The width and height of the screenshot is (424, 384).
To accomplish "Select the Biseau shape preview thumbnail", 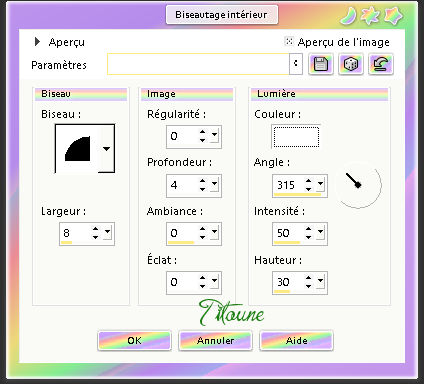I will tap(77, 149).
